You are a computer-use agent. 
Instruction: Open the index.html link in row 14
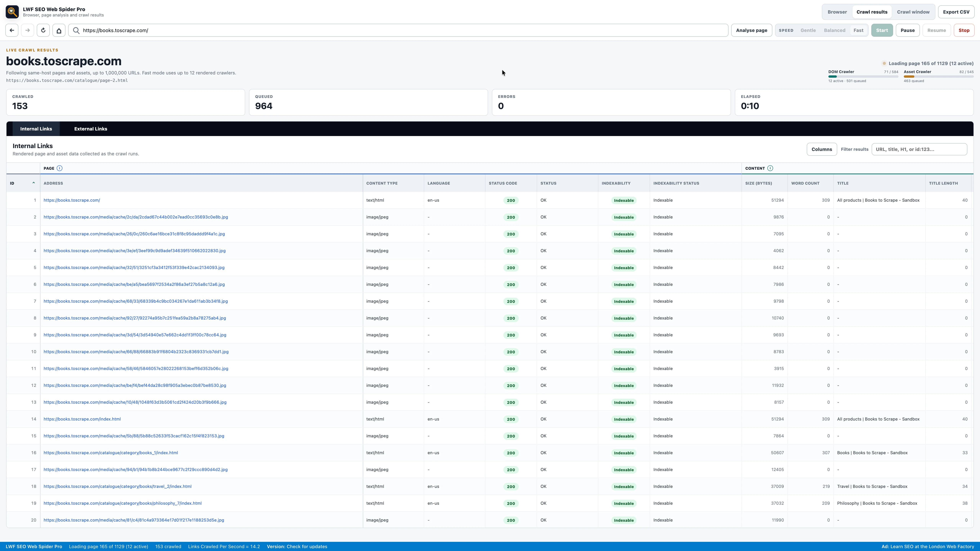coord(82,419)
